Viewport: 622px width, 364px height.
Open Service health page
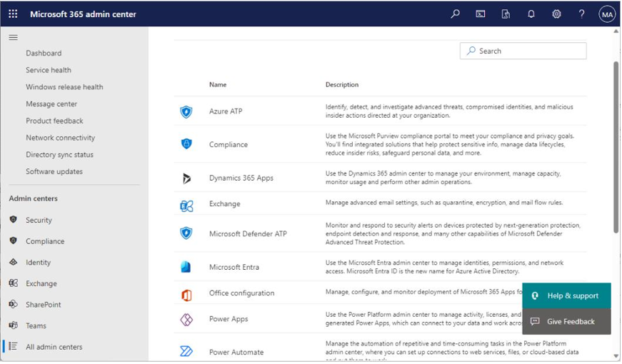pyautogui.click(x=49, y=70)
